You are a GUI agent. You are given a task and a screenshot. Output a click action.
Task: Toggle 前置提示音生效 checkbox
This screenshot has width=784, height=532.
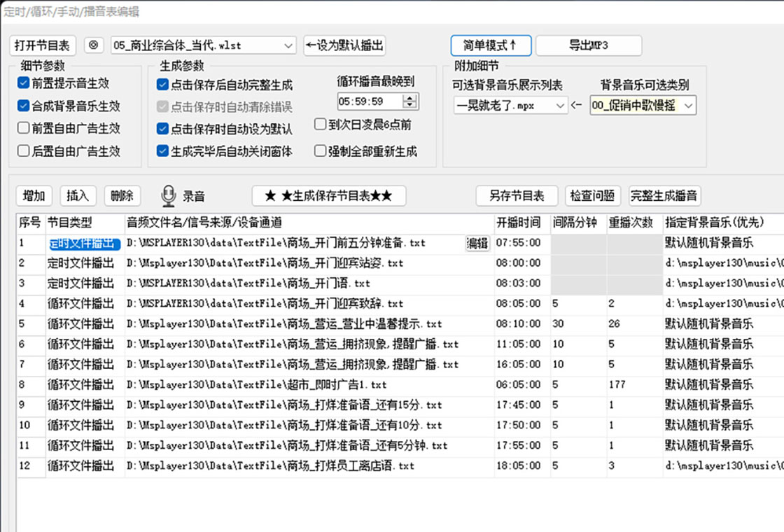24,83
